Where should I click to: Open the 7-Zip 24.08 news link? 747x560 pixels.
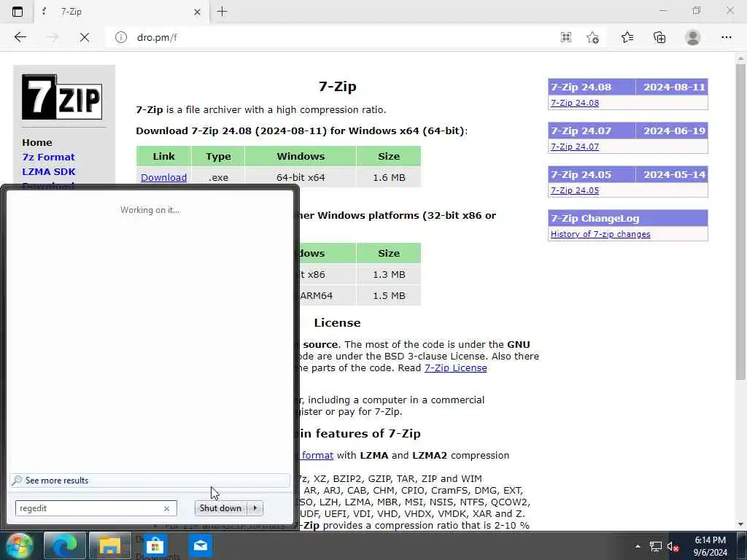pyautogui.click(x=575, y=103)
